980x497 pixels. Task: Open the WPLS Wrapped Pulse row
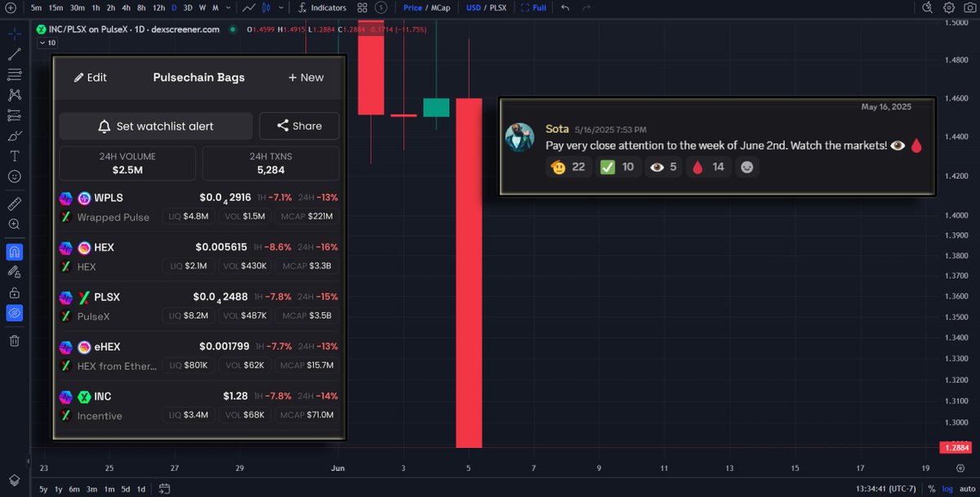point(199,208)
